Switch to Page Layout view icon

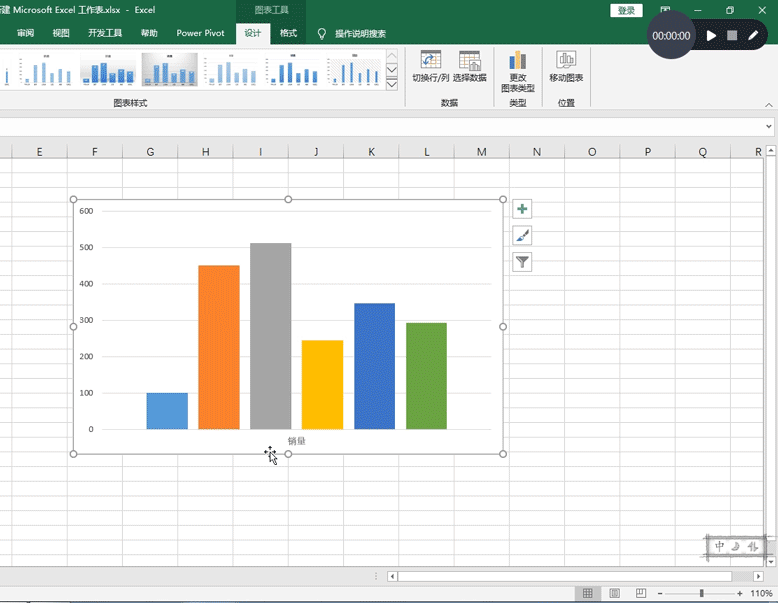[x=614, y=593]
